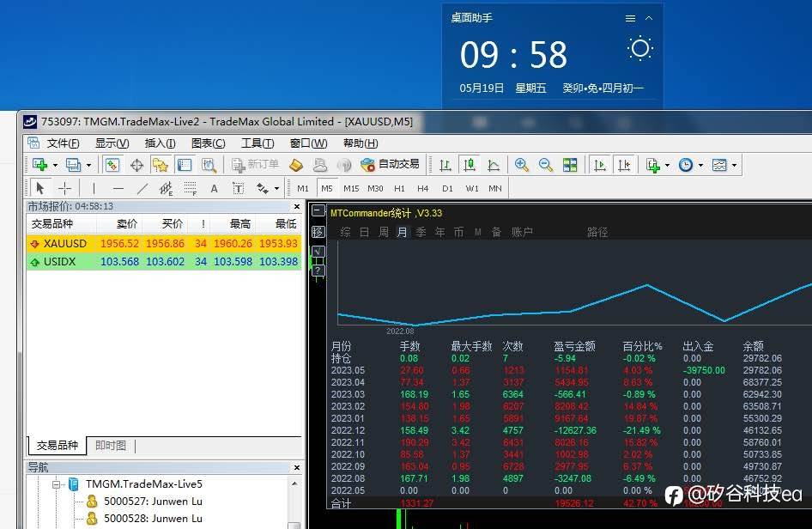The height and width of the screenshot is (529, 812).
Task: Toggle the chart shift icon
Action: pos(624,165)
